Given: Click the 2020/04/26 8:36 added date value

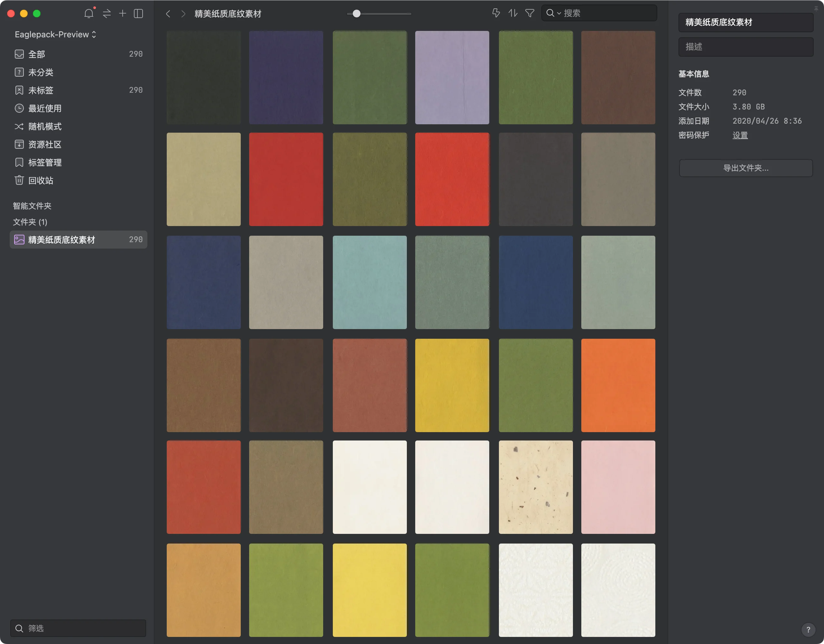Looking at the screenshot, I should pyautogui.click(x=767, y=121).
